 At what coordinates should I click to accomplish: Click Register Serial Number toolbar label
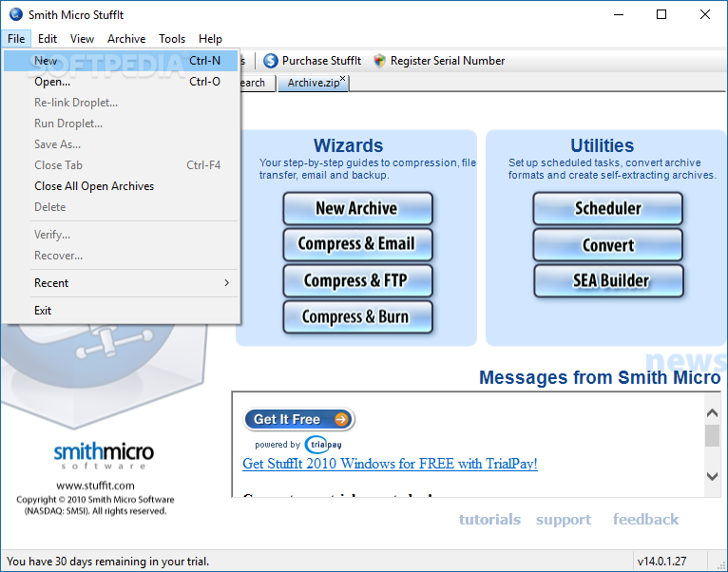(448, 61)
